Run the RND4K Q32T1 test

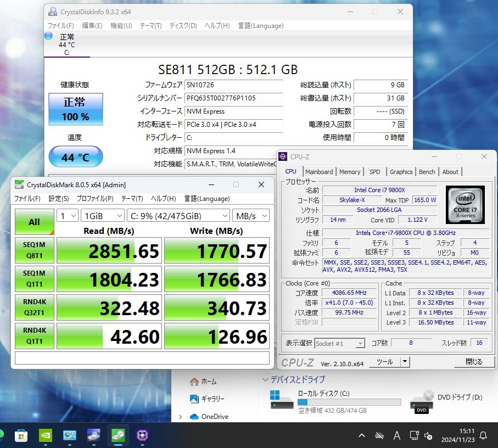coord(34,307)
